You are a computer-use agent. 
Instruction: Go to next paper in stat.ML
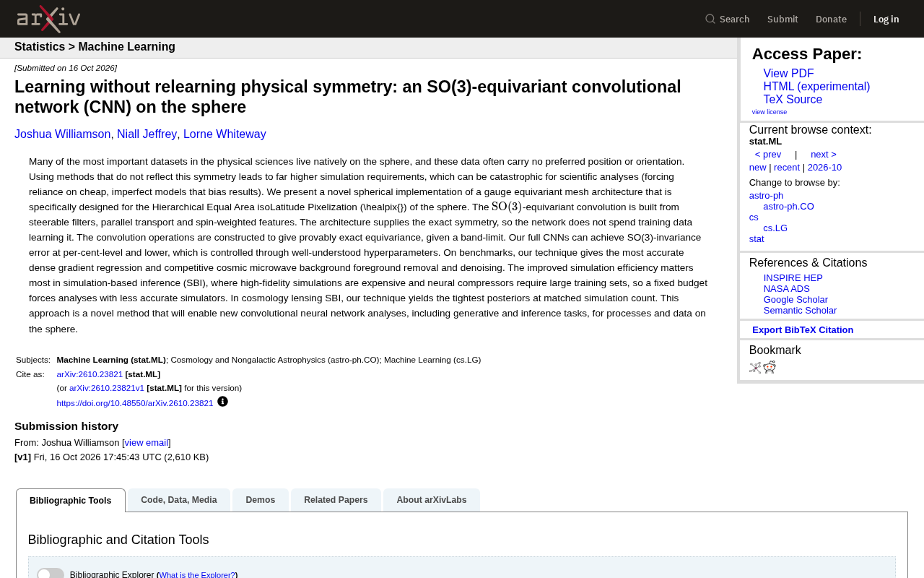(824, 155)
